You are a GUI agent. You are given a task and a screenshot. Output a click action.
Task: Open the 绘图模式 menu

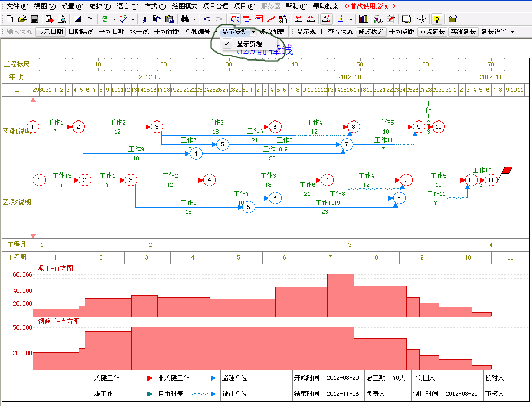185,6
